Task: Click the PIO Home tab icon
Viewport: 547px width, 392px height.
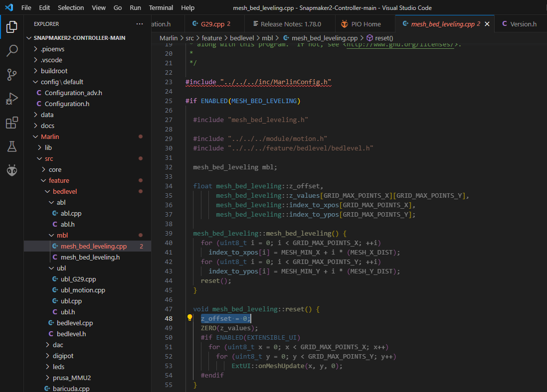Action: pyautogui.click(x=345, y=24)
